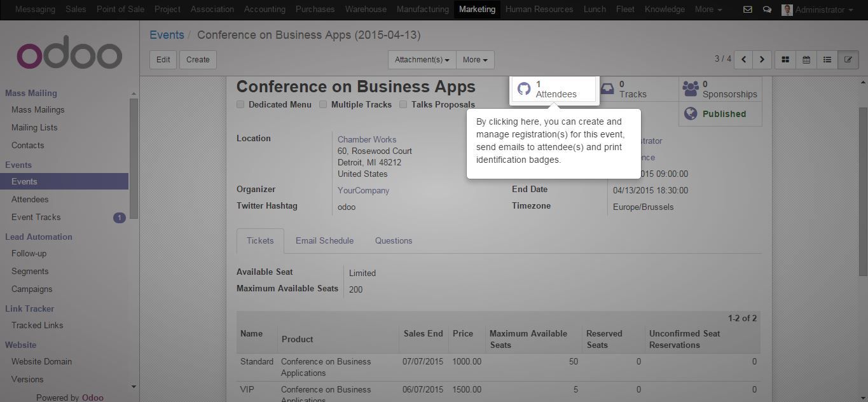Open the Attachment(s) dropdown
Screen dimensions: 868x402
tap(422, 60)
